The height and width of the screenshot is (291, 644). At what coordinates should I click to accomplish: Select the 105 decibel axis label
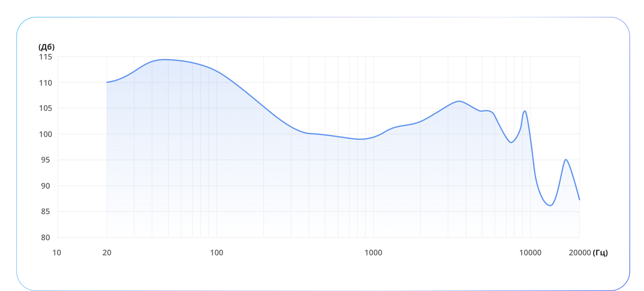(46, 108)
